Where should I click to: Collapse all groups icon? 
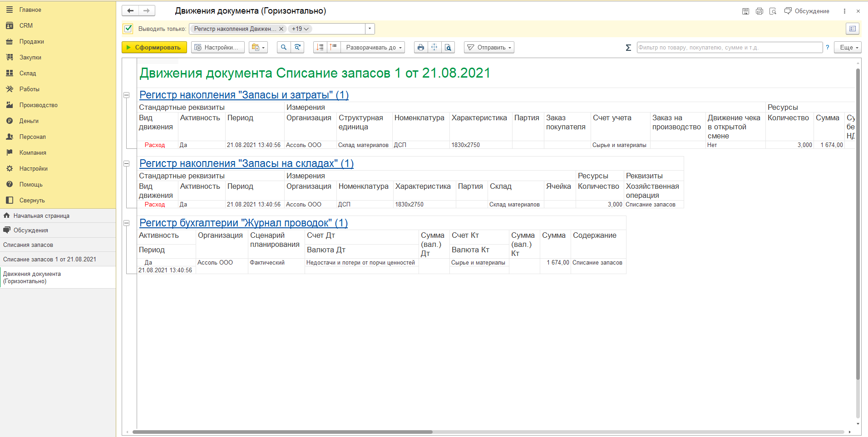320,47
